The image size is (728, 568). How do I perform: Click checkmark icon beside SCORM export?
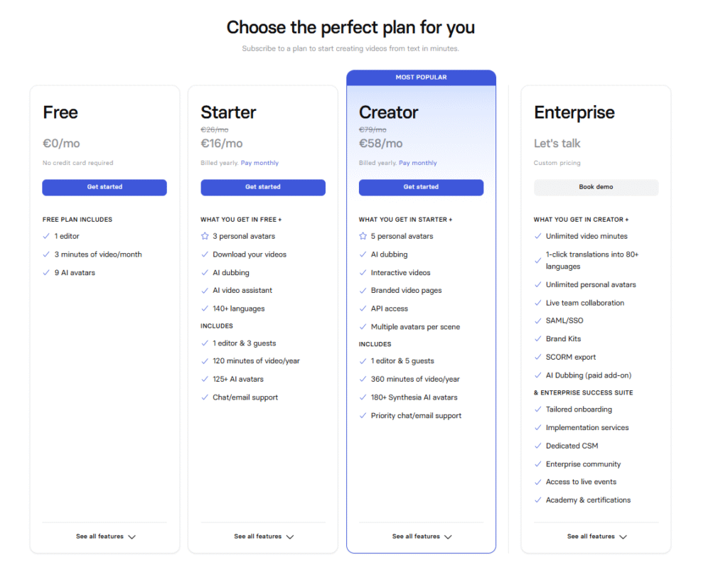(x=538, y=357)
